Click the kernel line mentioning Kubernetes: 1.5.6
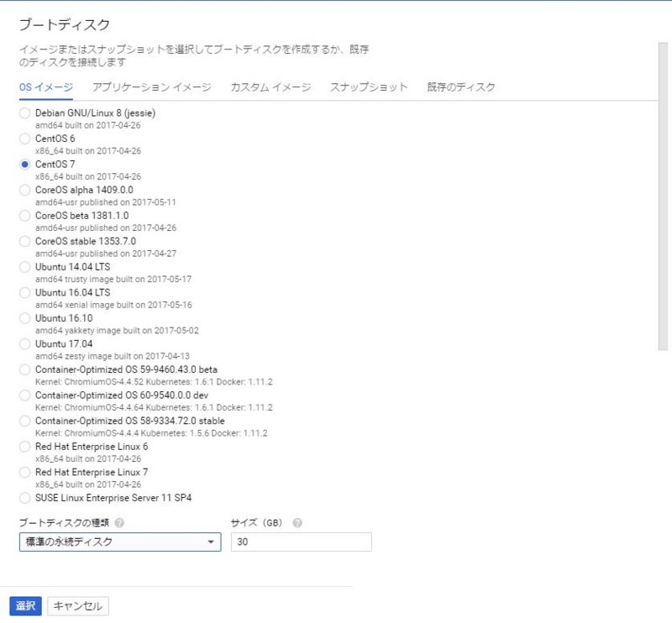The width and height of the screenshot is (672, 623). click(151, 433)
